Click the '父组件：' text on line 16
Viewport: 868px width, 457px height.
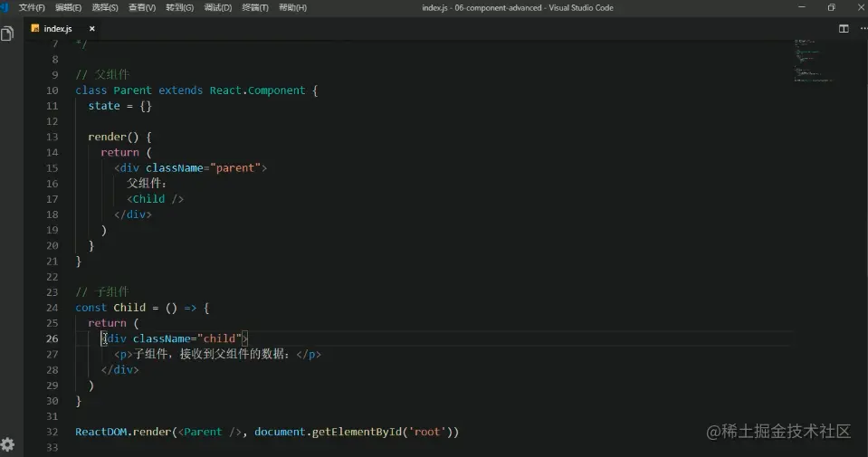[x=147, y=183]
